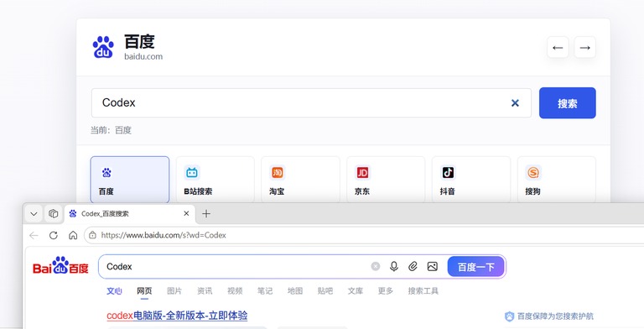Screen dimensions: 644x329
Task: Clear the Codex query with the blue X
Action: click(515, 102)
